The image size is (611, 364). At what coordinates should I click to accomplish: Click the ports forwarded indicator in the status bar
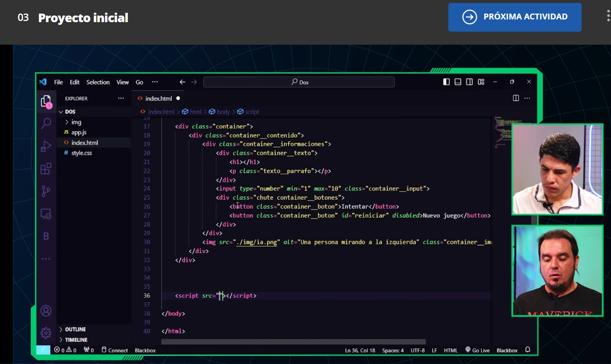(89, 350)
